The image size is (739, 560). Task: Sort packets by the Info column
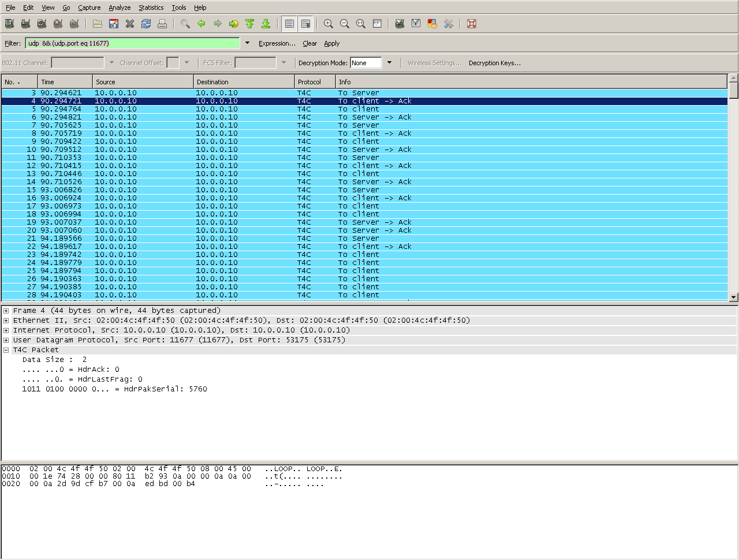(x=531, y=82)
